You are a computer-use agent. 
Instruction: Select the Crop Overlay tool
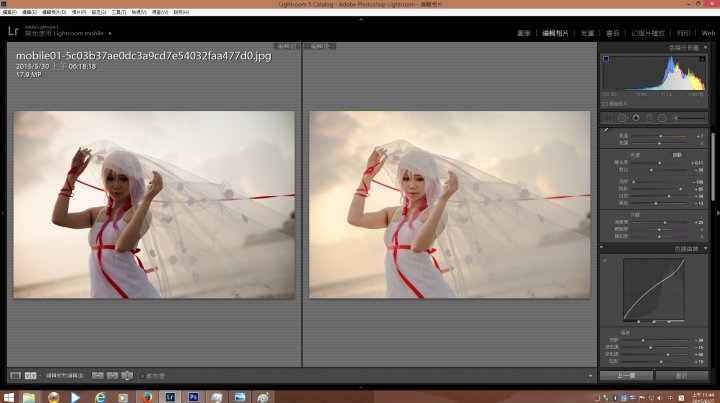pos(608,118)
